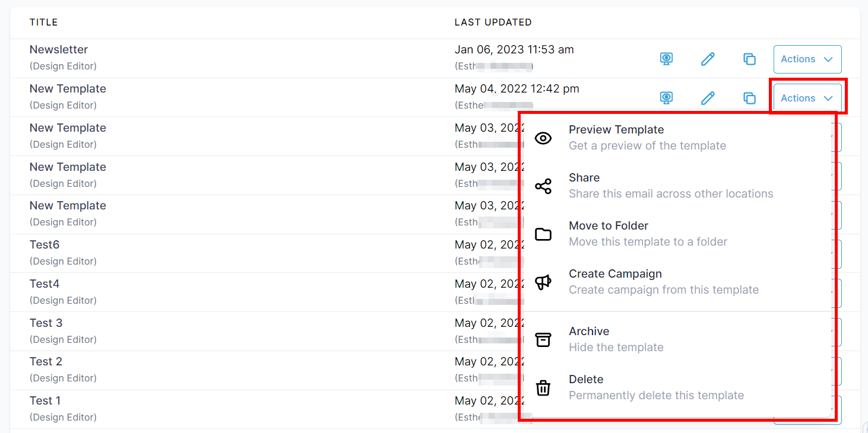Collapse the open Actions dropdown for New Template
This screenshot has height=433, width=868.
click(x=807, y=98)
